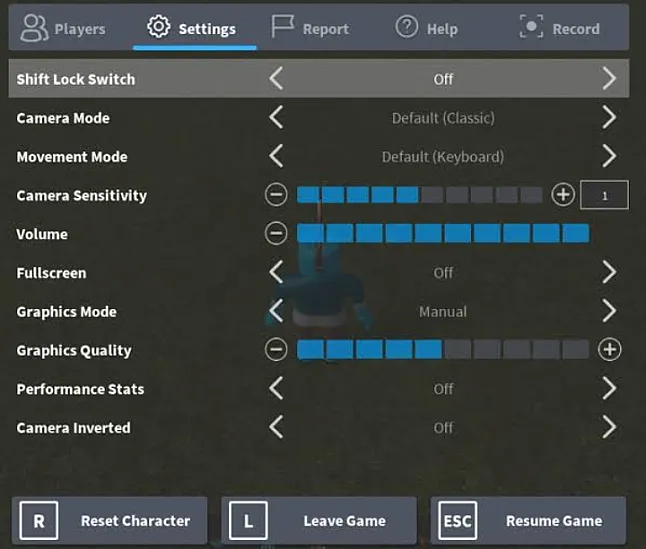This screenshot has width=646, height=549.
Task: Lower Volume using the minus icon
Action: pyautogui.click(x=276, y=234)
